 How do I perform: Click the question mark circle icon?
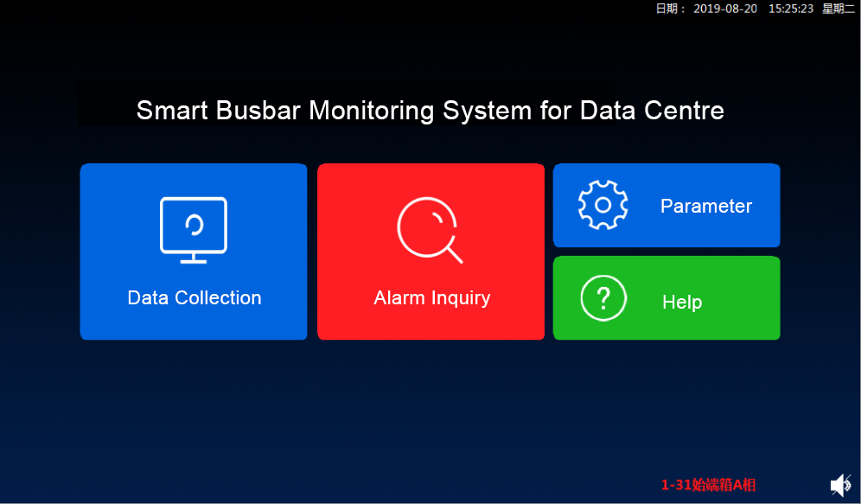coord(603,299)
